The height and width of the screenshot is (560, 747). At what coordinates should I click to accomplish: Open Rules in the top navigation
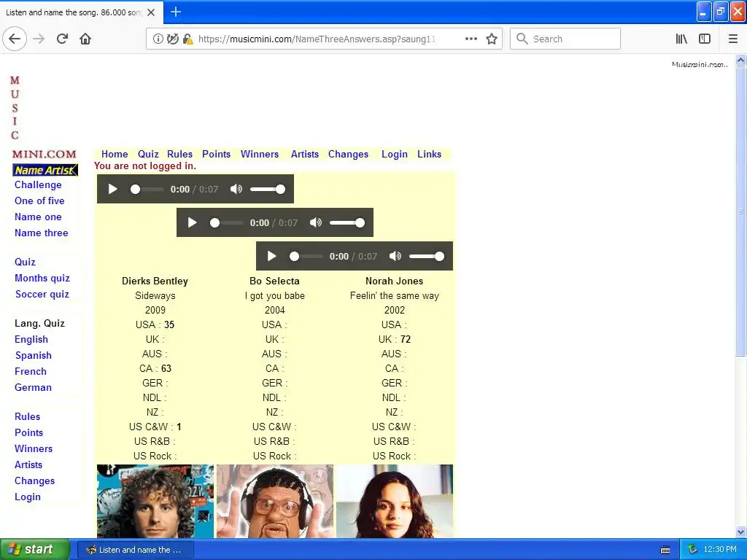point(179,154)
